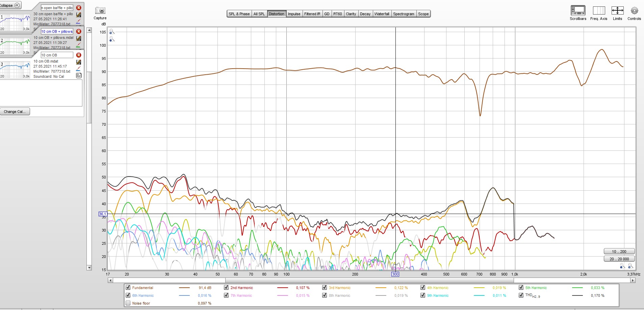Open the Spectrogram tab
644x310 pixels.
click(x=404, y=14)
